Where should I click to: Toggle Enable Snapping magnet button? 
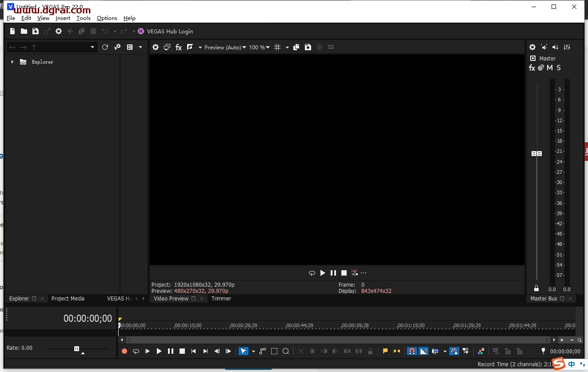point(412,351)
